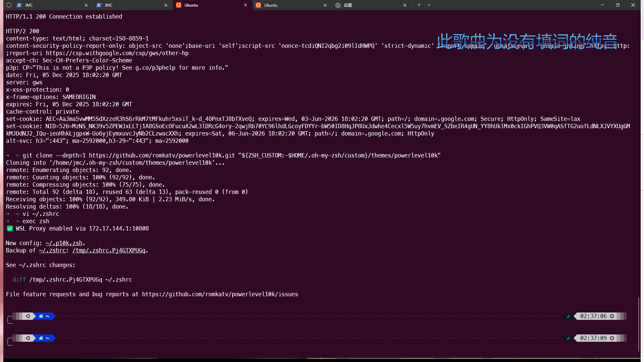644x362 pixels.
Task: Click the terminal vertical scrollbar thumb
Action: pos(639,324)
